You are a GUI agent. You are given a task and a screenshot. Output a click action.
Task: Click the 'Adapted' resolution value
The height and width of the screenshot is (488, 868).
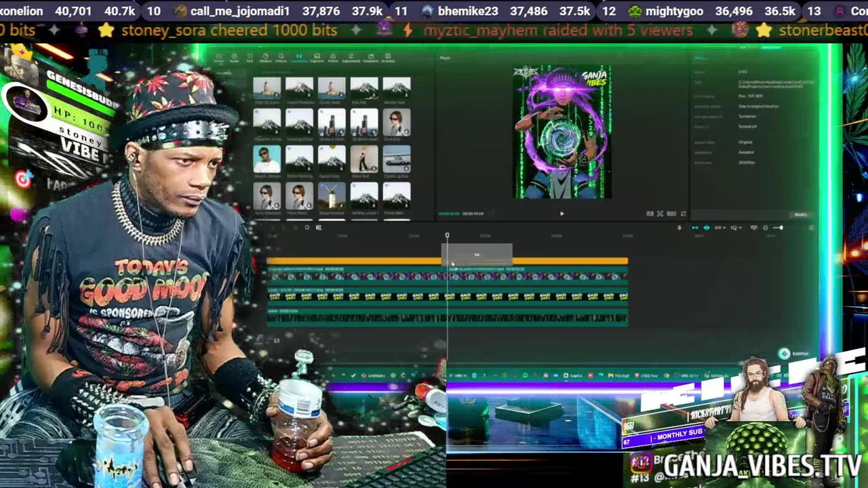pyautogui.click(x=746, y=152)
